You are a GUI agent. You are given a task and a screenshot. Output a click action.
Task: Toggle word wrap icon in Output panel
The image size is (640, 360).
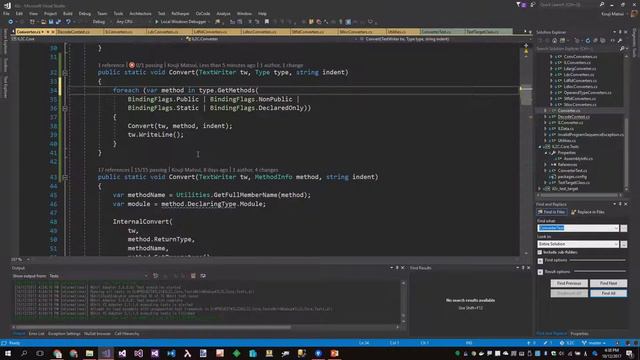(203, 276)
